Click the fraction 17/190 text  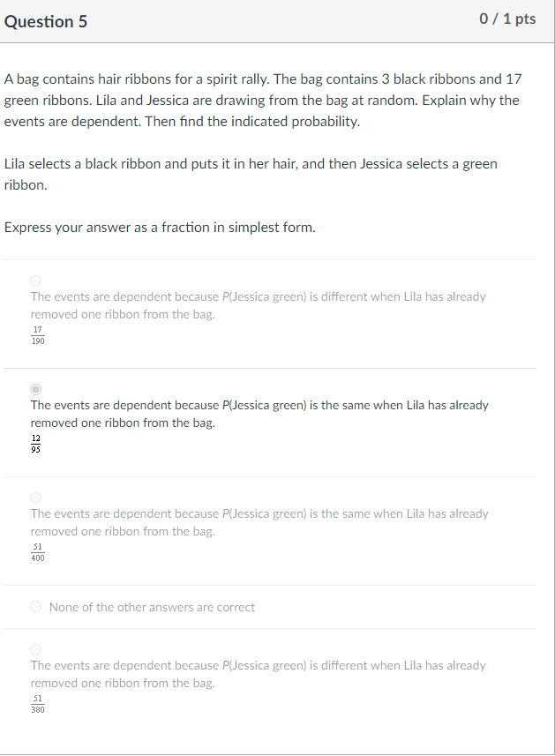click(x=37, y=334)
